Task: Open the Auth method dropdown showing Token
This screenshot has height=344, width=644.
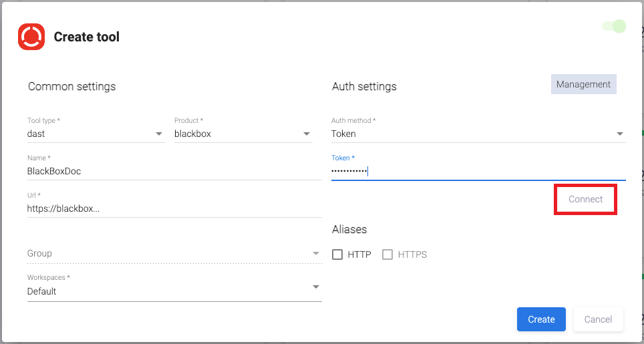Action: [478, 134]
